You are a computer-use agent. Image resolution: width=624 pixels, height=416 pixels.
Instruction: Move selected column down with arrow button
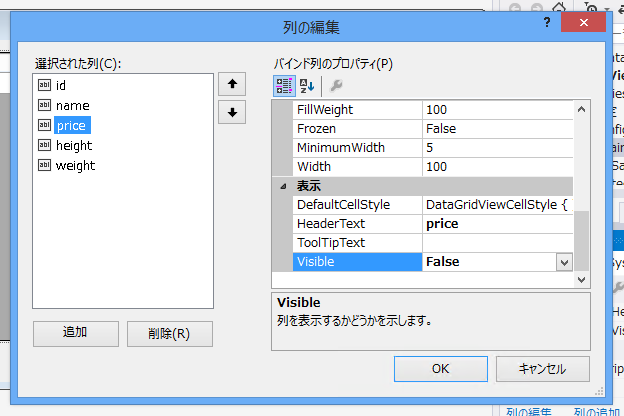(232, 113)
